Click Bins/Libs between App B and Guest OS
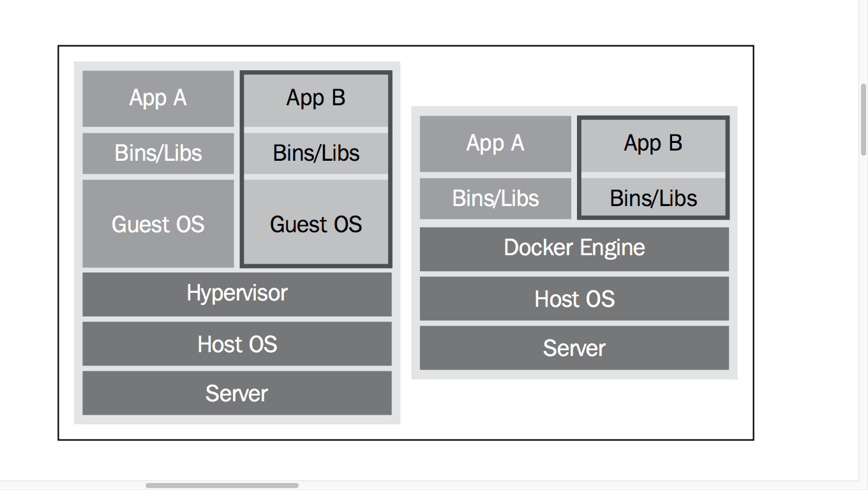Screen dimensions: 868x490 [316, 153]
